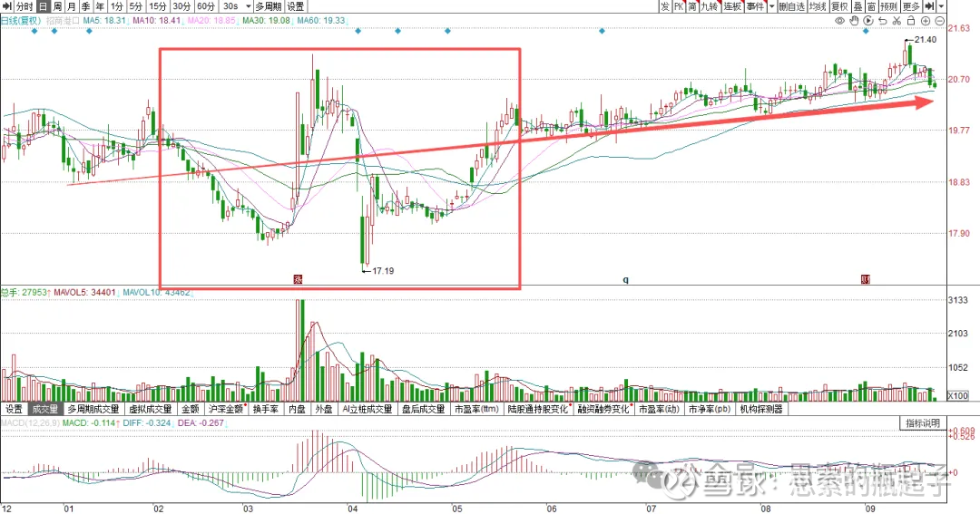980x514 pixels.
Task: Select the 季 quarterly period tab
Action: [85, 6]
